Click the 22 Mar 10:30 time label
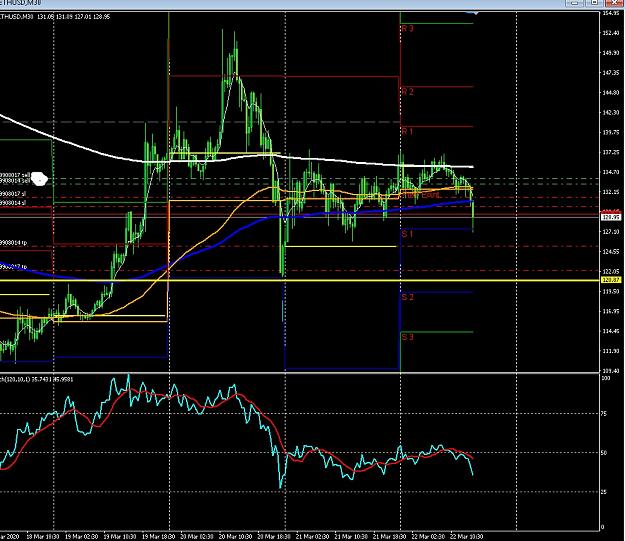This screenshot has width=625, height=541. 466,537
